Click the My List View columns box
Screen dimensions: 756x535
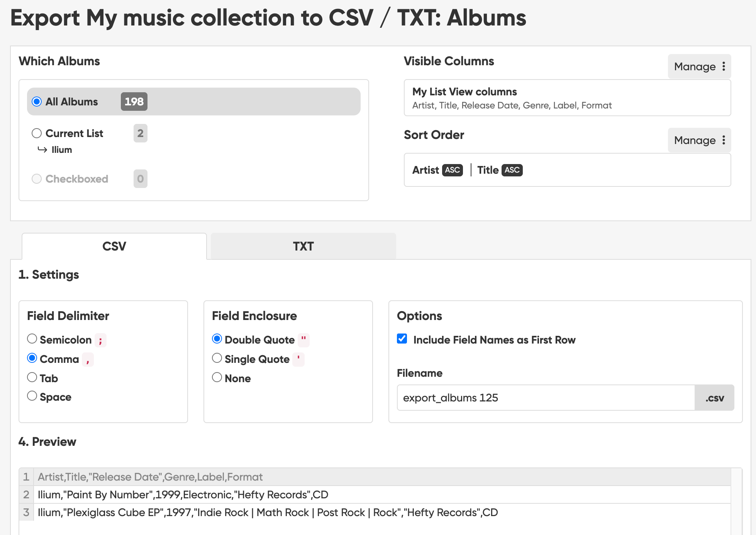pos(567,98)
